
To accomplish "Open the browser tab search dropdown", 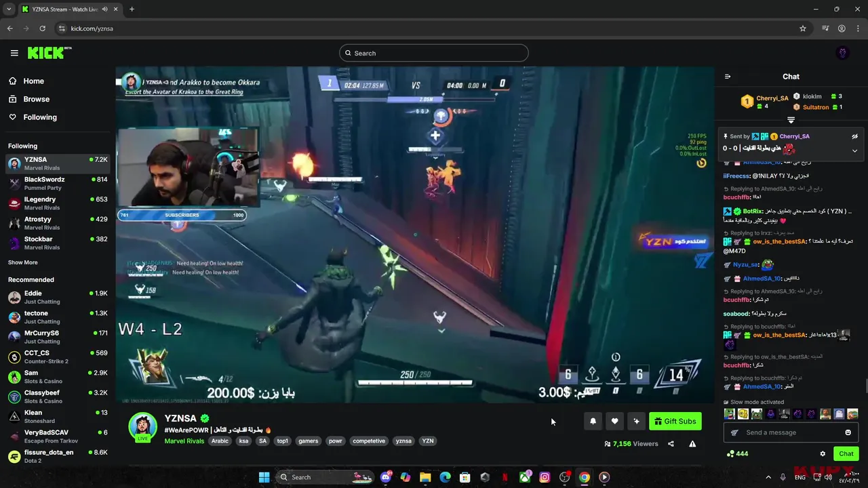I will point(9,9).
